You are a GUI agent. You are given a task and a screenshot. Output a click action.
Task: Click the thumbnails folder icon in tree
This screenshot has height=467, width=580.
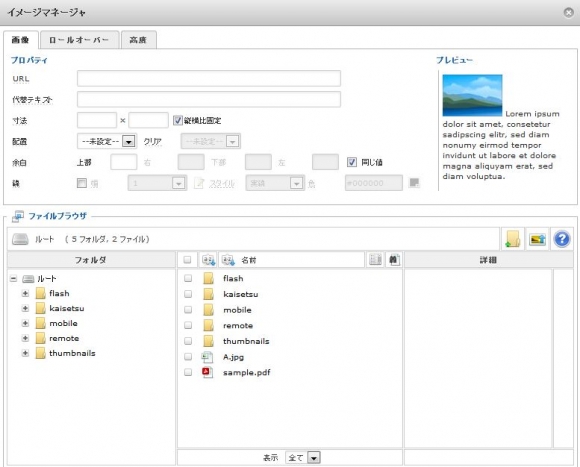coord(40,353)
